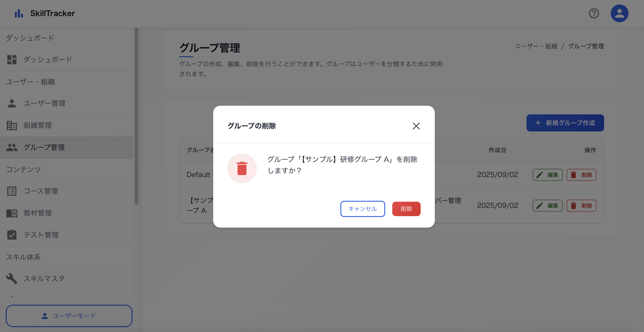
Task: Click the 編集 button for the Default group
Action: click(x=548, y=174)
